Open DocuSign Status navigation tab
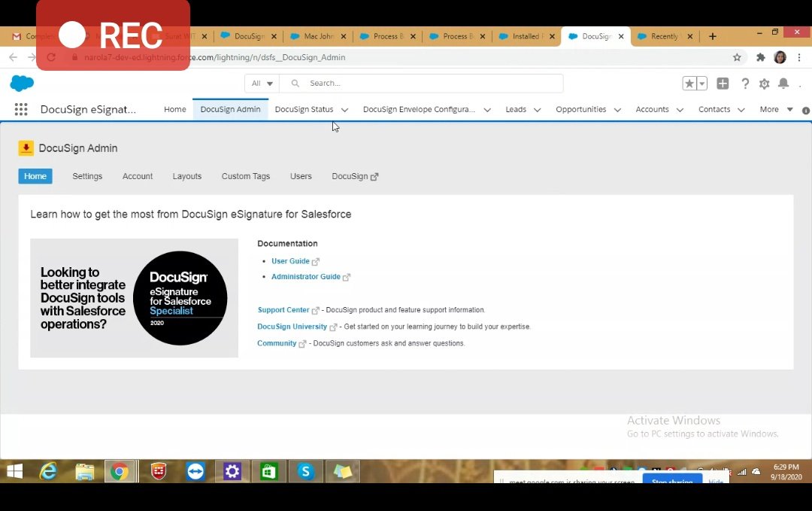 click(304, 109)
